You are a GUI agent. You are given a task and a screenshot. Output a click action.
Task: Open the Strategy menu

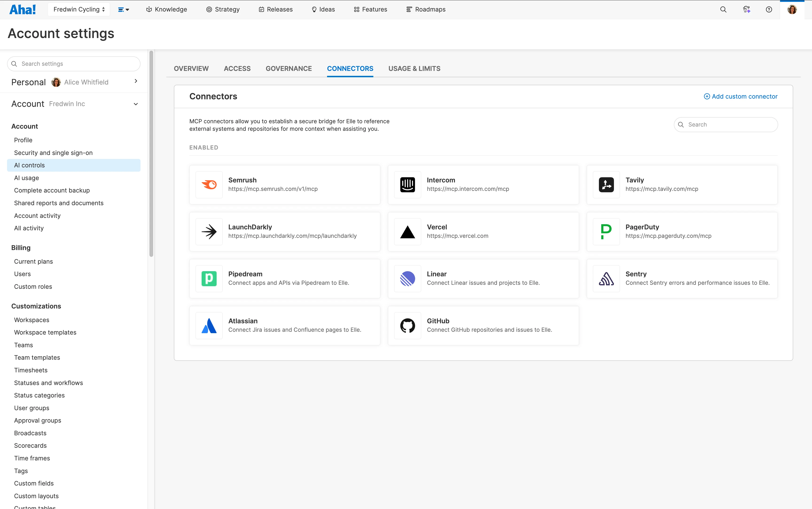[223, 9]
